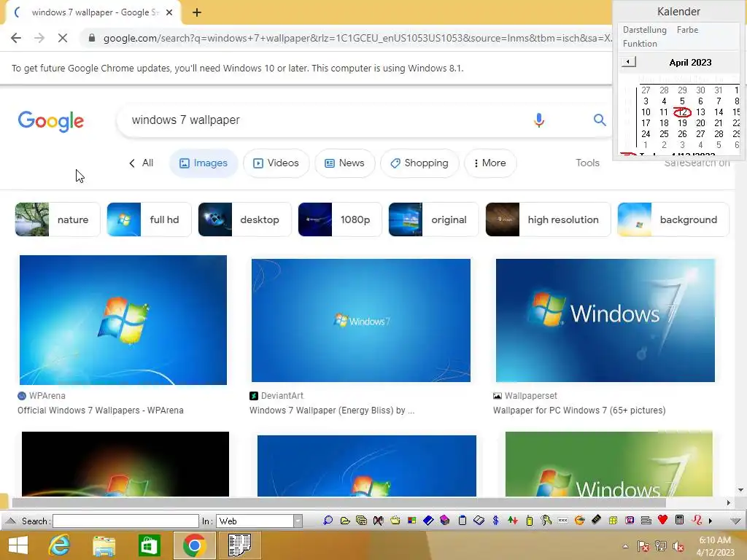Click the calculator icon in search toolbar
Screen dimensions: 747x560
coord(679,520)
